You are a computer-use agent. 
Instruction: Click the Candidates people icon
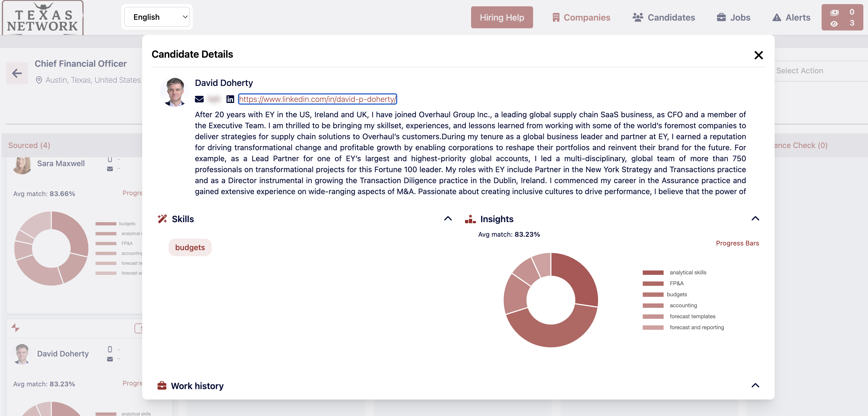point(637,17)
